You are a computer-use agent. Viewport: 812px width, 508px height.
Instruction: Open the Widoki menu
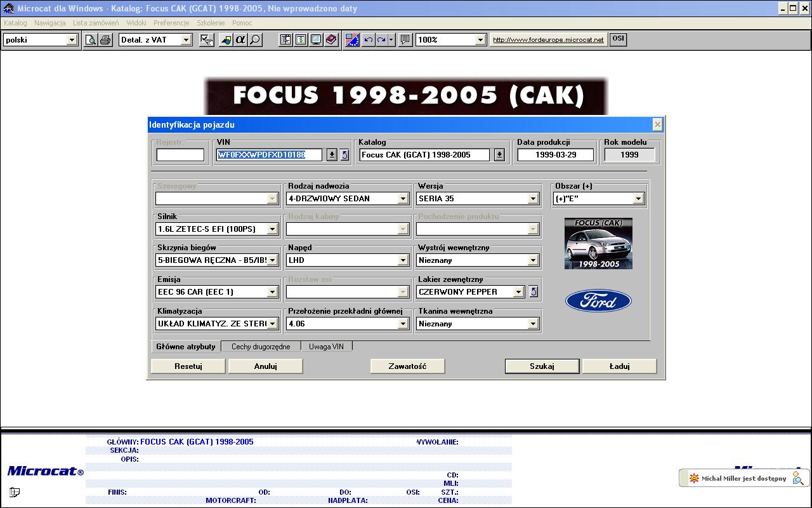[136, 23]
